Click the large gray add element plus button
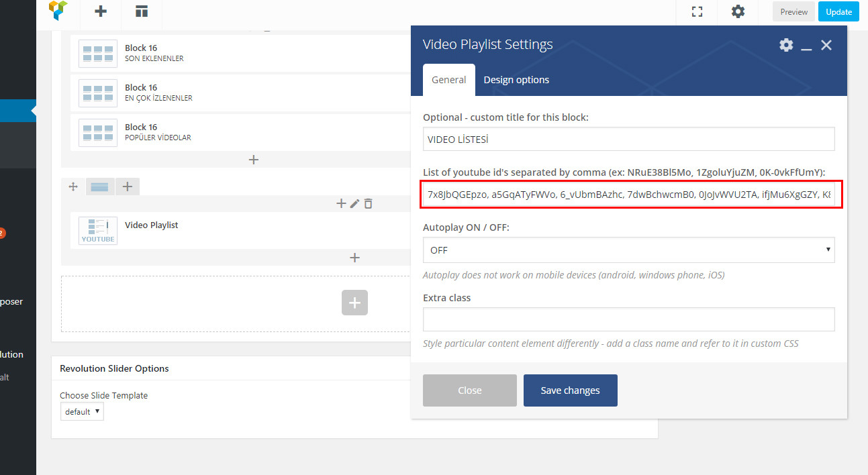 [354, 303]
